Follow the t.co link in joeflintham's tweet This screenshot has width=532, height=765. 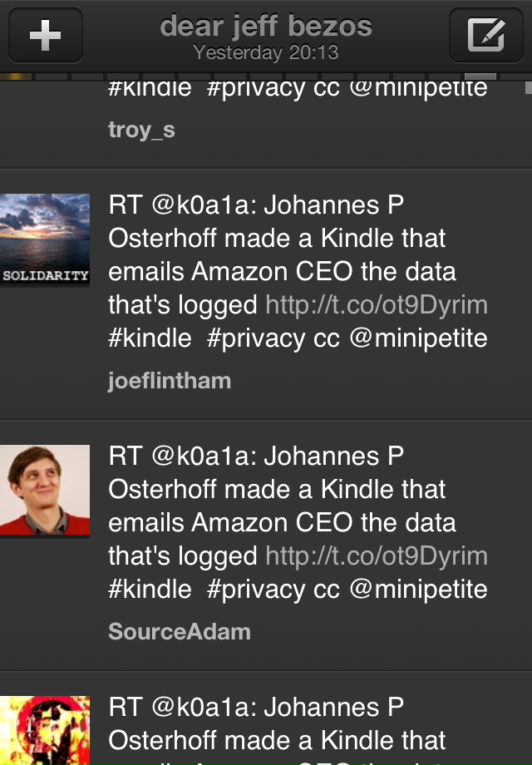(377, 305)
